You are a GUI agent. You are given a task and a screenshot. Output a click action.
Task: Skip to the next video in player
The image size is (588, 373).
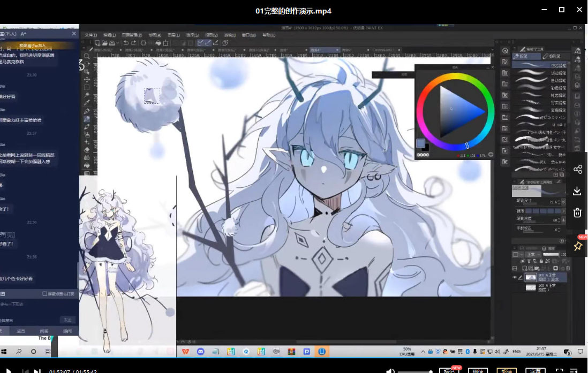[37, 371]
